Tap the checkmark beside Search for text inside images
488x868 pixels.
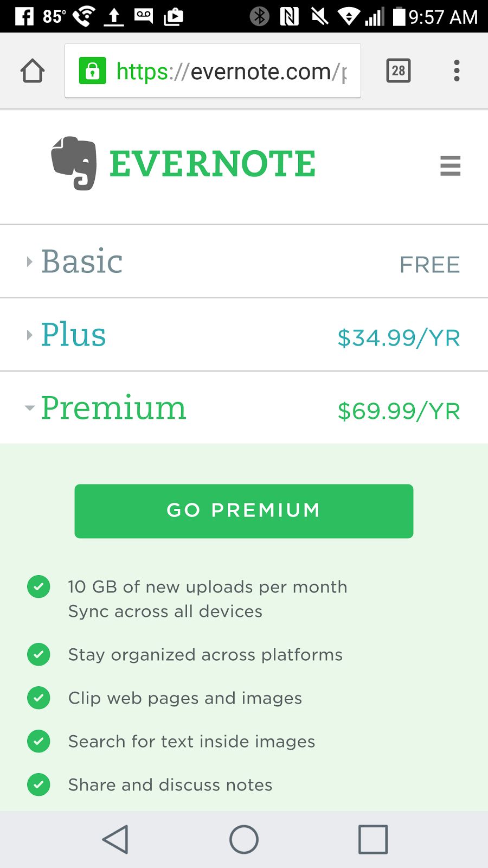tap(38, 741)
